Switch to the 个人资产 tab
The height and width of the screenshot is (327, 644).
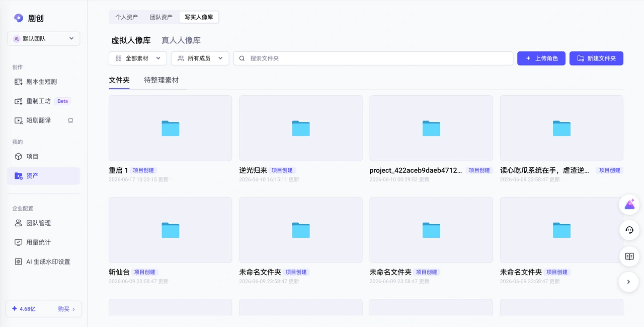(x=126, y=17)
